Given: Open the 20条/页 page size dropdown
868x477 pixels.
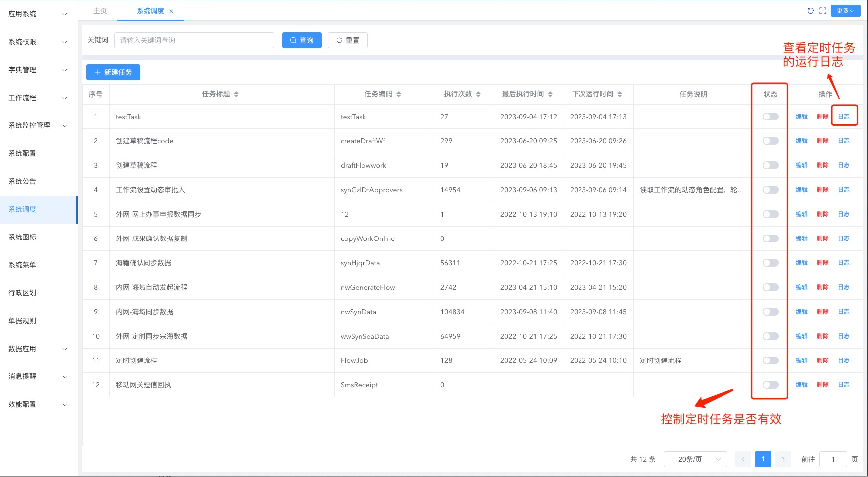Looking at the screenshot, I should pos(695,459).
